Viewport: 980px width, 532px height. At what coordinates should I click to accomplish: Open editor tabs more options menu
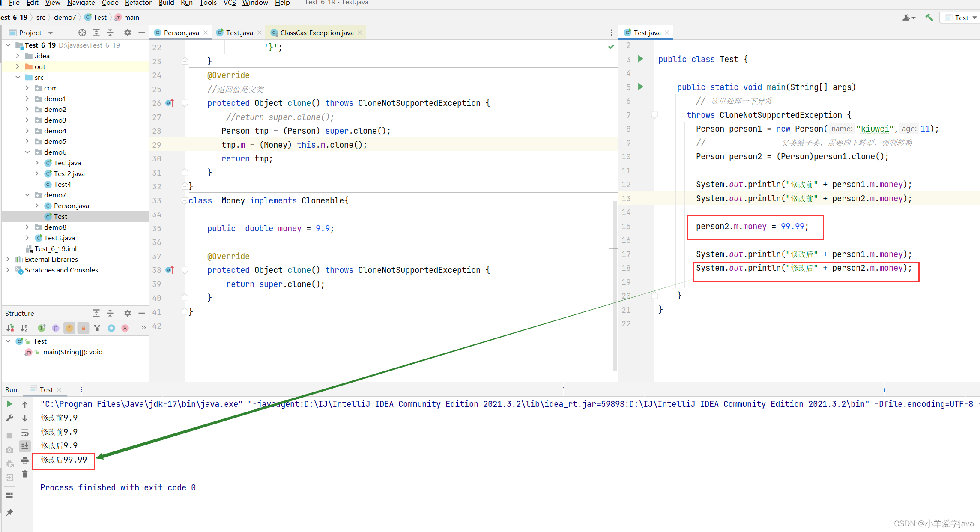click(611, 33)
